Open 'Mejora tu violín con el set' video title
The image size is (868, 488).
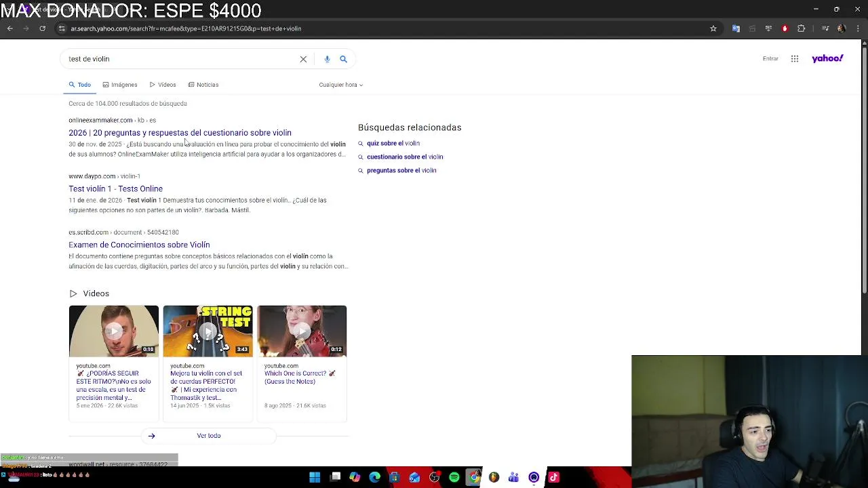pos(206,386)
